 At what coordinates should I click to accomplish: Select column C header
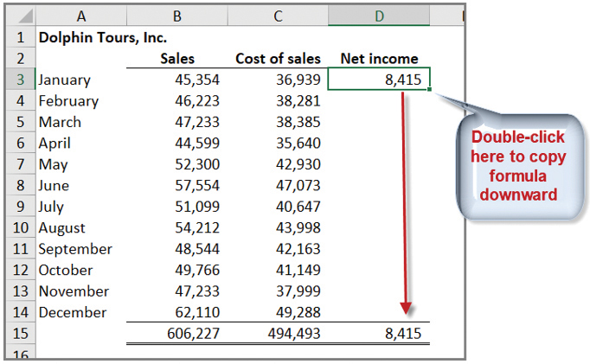tap(277, 16)
